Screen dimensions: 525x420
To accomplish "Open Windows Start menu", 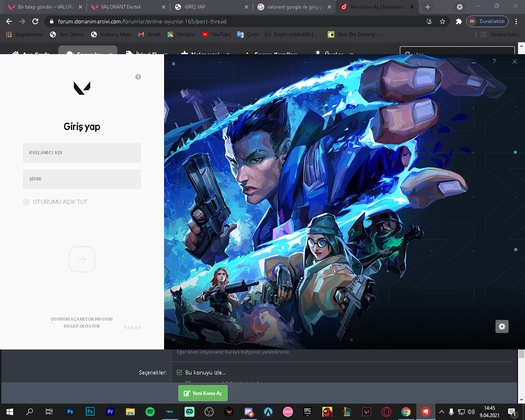I will (10, 412).
